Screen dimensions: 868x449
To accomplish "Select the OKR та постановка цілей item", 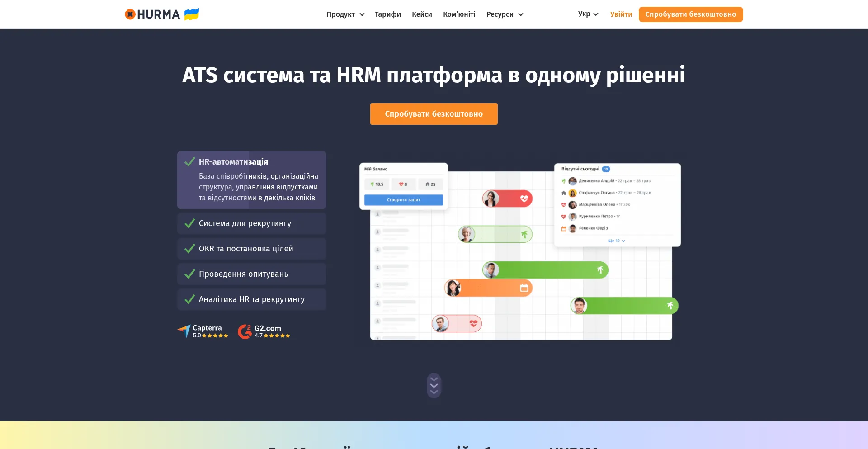I will coord(251,249).
